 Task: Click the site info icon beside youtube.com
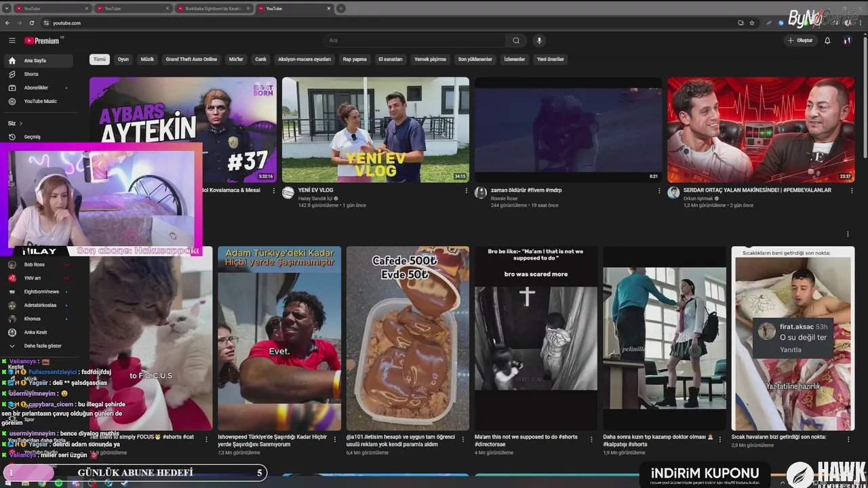[x=46, y=23]
